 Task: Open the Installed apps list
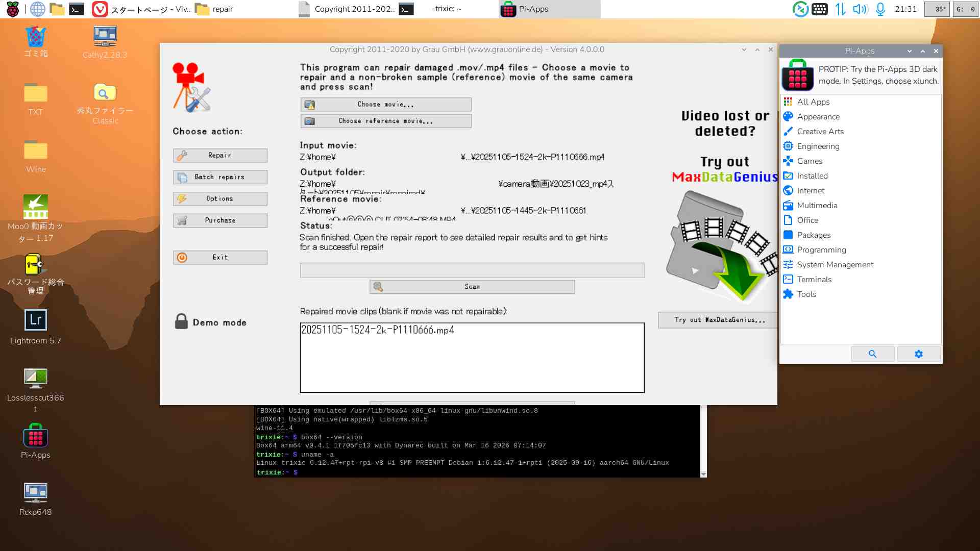(812, 176)
